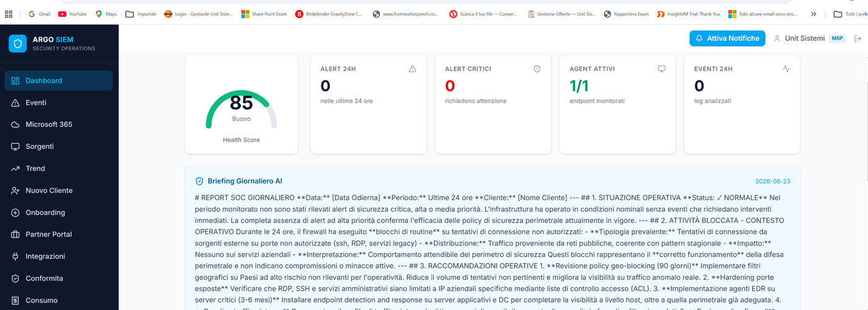Click the briefing date 2026-06-23
Viewport: 868px width, 310px height.
point(773,182)
